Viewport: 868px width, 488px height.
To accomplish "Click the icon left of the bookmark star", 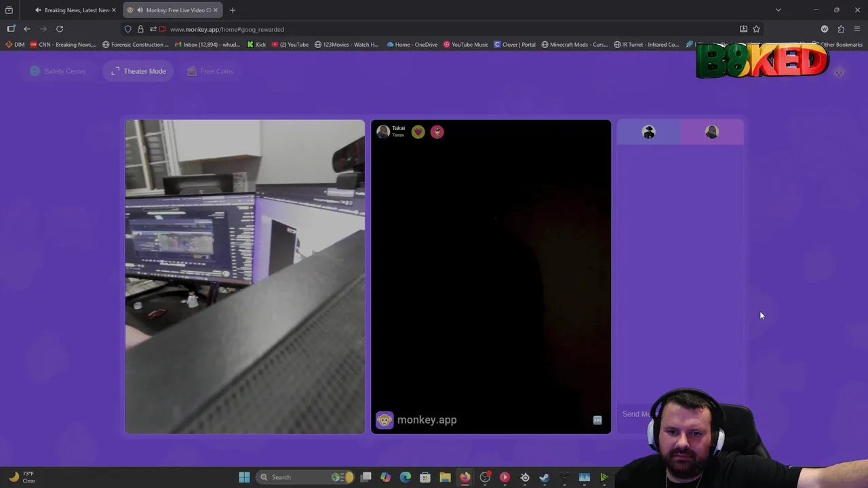I will (743, 29).
